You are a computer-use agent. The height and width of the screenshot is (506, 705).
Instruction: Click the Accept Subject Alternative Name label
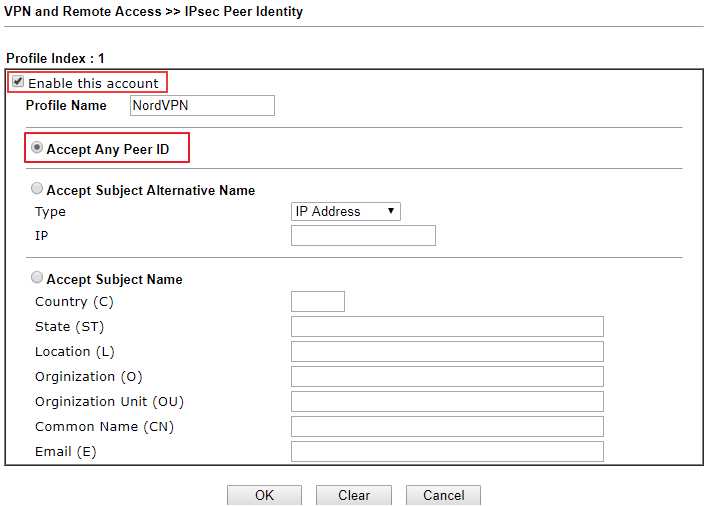pyautogui.click(x=150, y=190)
